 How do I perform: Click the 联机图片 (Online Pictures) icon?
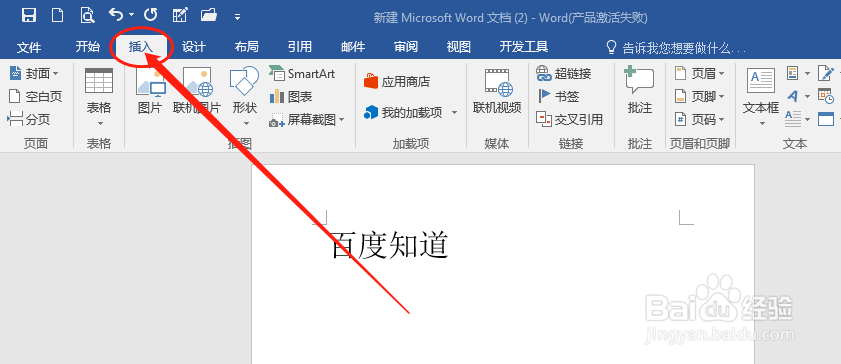click(x=197, y=91)
